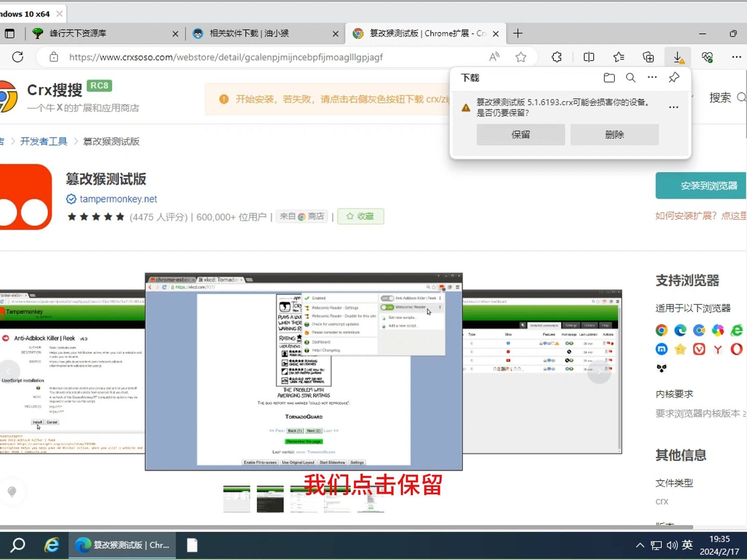Viewport: 747px width, 560px height.
Task: Pin the downloads panel
Action: pos(674,78)
